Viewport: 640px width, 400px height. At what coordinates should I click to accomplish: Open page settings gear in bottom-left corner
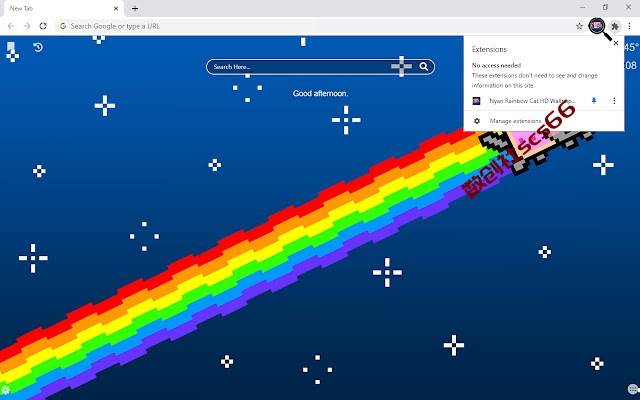point(5,390)
